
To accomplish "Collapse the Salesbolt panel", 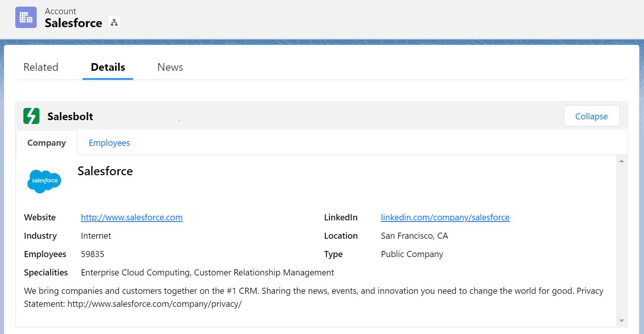I will coord(592,116).
